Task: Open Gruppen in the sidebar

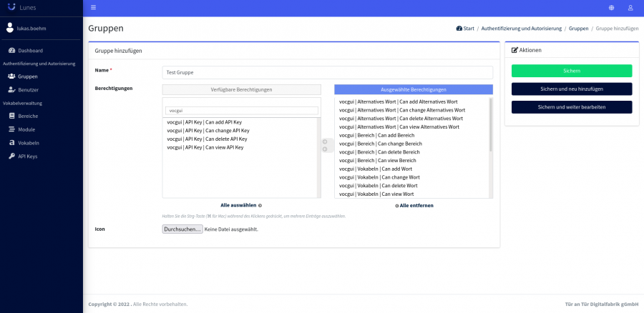Action: [28, 76]
